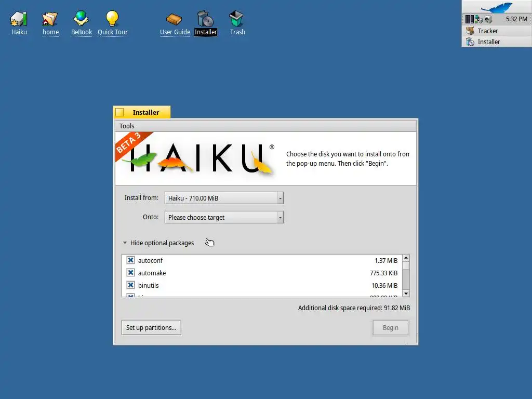Click the Install from label

[x=141, y=198]
